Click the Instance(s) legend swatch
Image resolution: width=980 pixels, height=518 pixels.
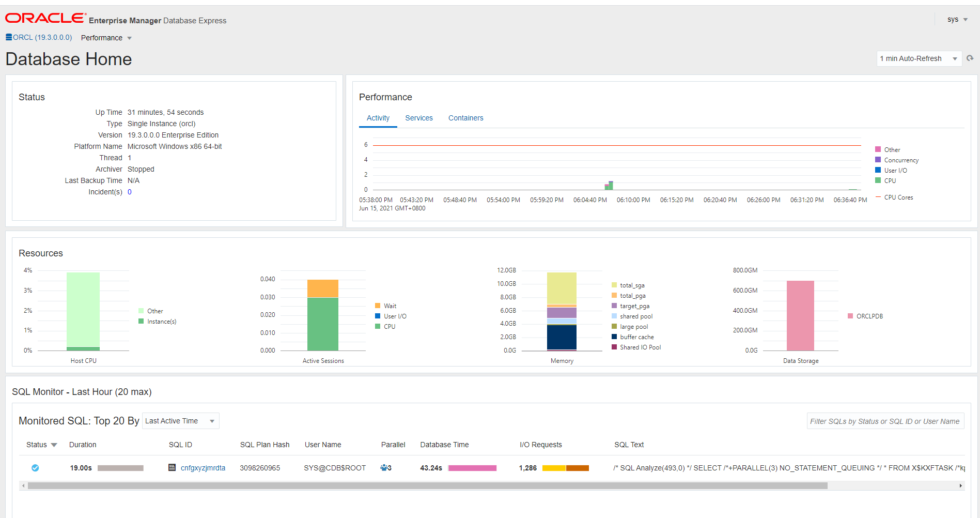click(x=141, y=321)
